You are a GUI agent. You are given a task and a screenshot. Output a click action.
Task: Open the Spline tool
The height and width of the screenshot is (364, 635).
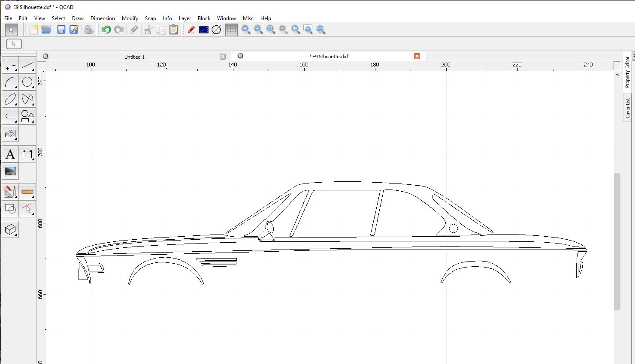point(27,99)
